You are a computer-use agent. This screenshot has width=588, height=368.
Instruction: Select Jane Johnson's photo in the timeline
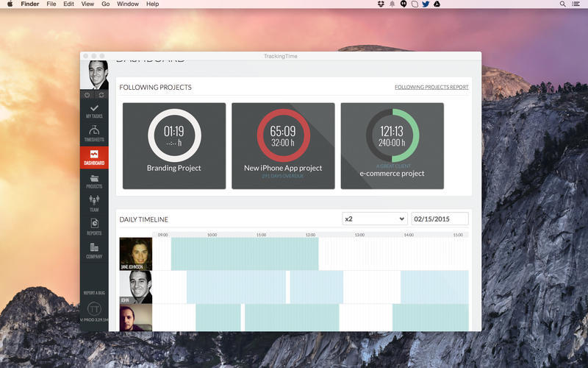tap(135, 253)
